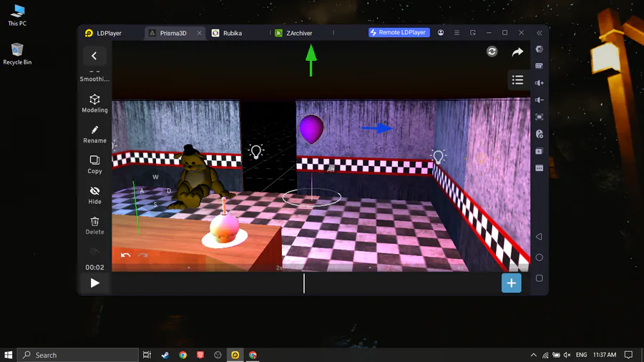Tap the Android recents square button

click(x=540, y=278)
